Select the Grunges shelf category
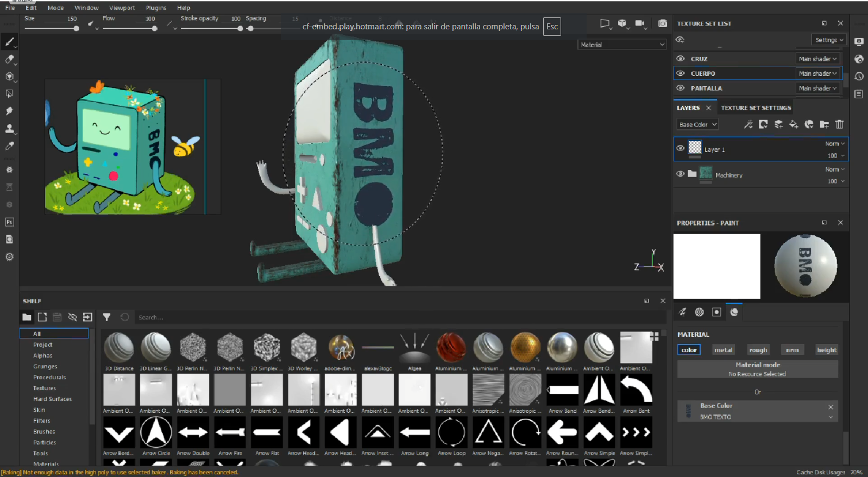The width and height of the screenshot is (868, 477). coord(45,366)
